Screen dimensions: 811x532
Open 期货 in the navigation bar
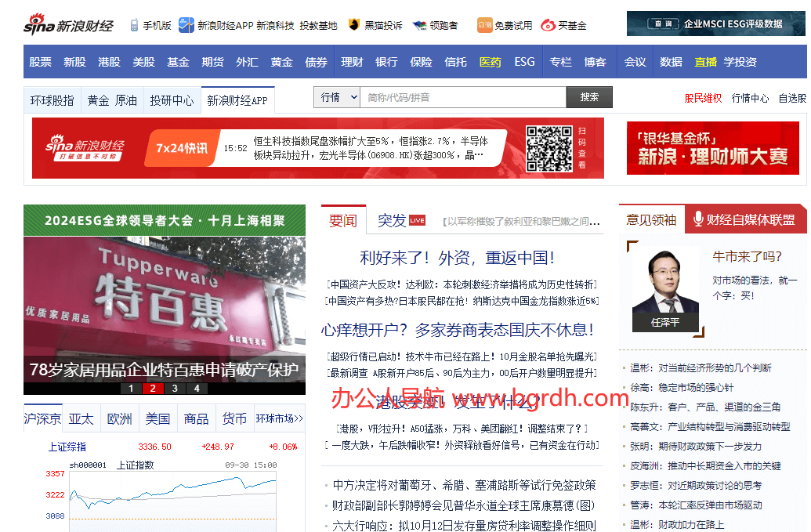[212, 62]
